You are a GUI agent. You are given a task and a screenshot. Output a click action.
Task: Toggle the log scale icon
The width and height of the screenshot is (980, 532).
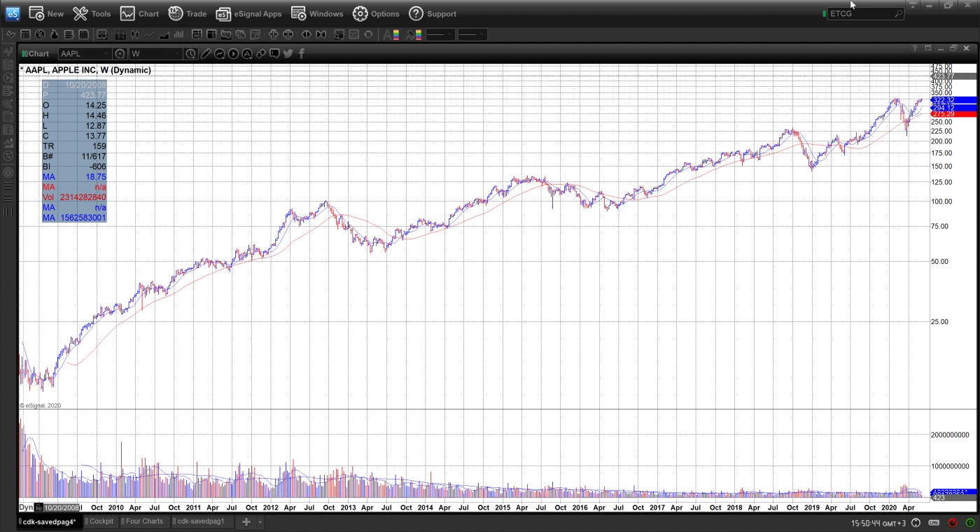225,34
